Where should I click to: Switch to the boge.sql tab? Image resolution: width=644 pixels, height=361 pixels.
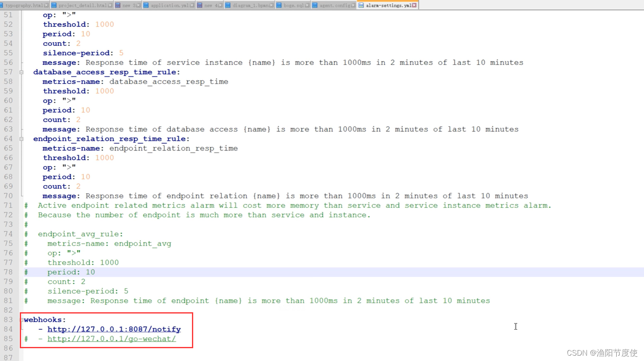pyautogui.click(x=293, y=5)
